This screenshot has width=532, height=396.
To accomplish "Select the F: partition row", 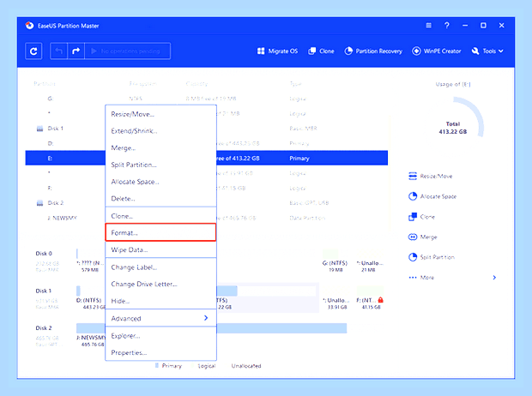I will (x=207, y=189).
